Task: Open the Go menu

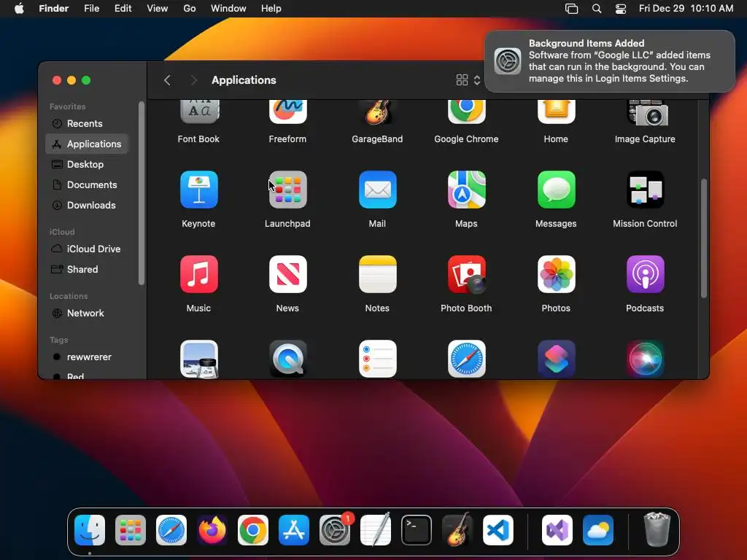Action: [x=190, y=9]
